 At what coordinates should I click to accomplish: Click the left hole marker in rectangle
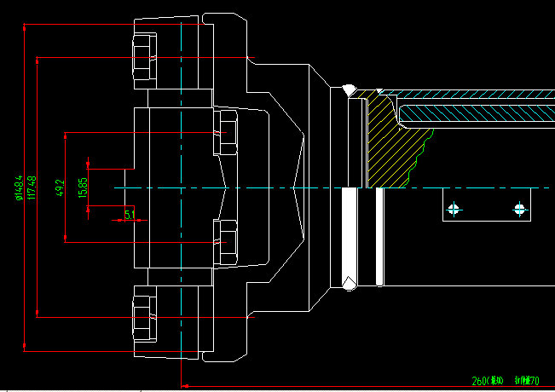click(x=454, y=208)
